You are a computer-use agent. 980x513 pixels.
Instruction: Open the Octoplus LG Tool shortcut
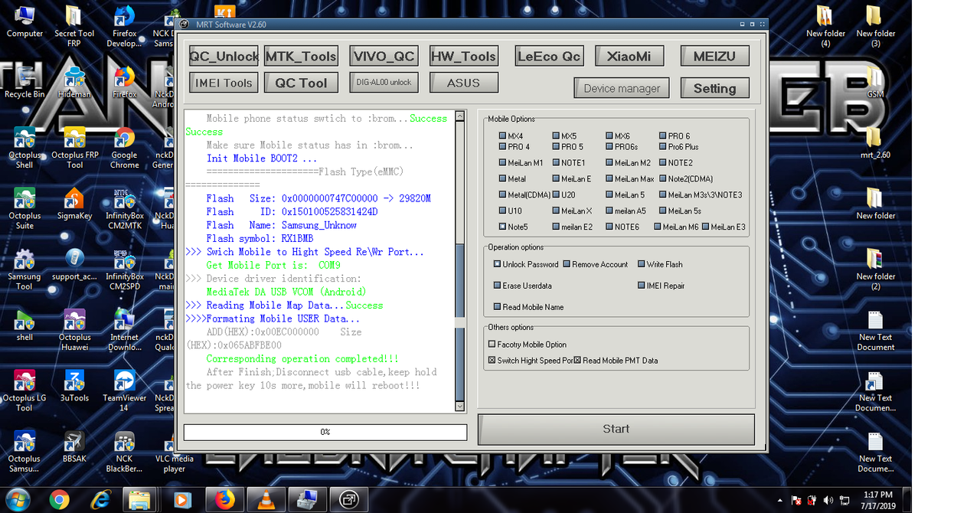coord(24,391)
